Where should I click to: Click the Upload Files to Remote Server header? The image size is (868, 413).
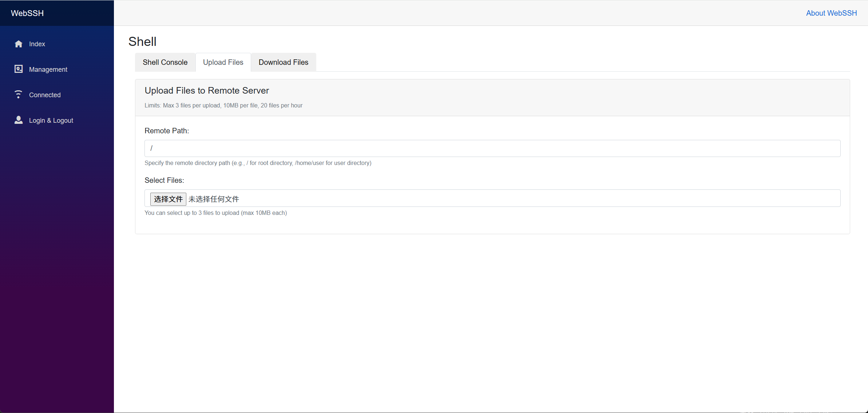tap(207, 90)
